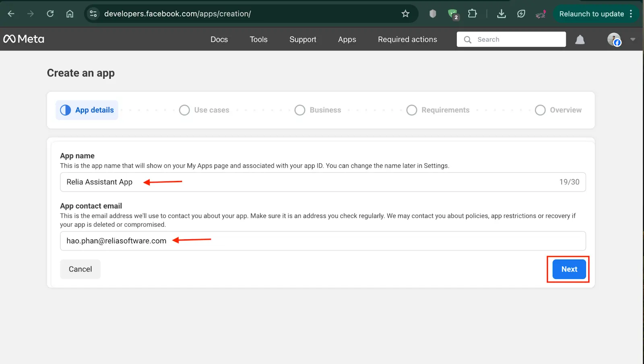Cancel the app creation
644x364 pixels.
80,269
